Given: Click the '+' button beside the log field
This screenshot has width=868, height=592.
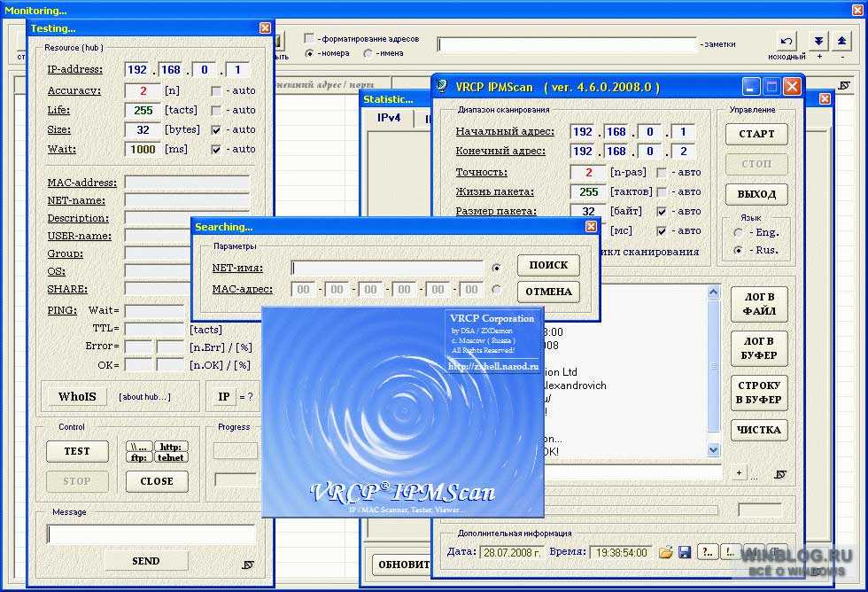Looking at the screenshot, I should (739, 472).
